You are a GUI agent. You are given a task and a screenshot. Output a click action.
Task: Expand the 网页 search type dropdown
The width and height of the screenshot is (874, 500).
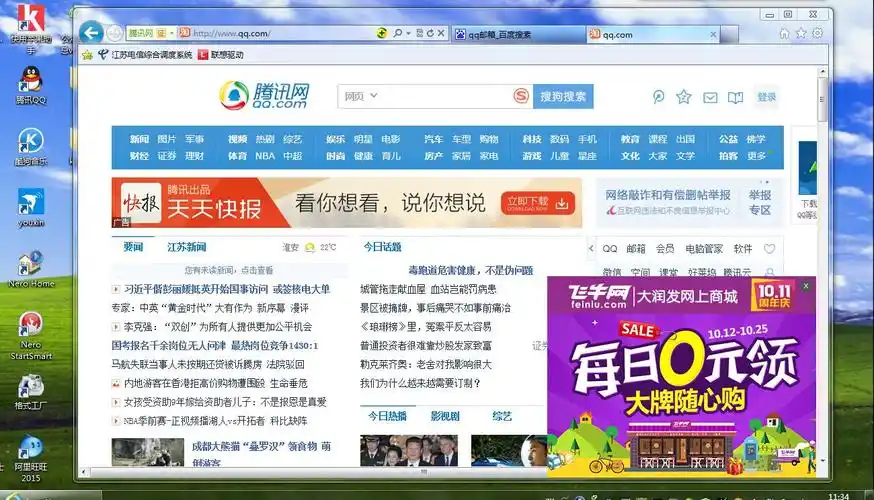(361, 96)
